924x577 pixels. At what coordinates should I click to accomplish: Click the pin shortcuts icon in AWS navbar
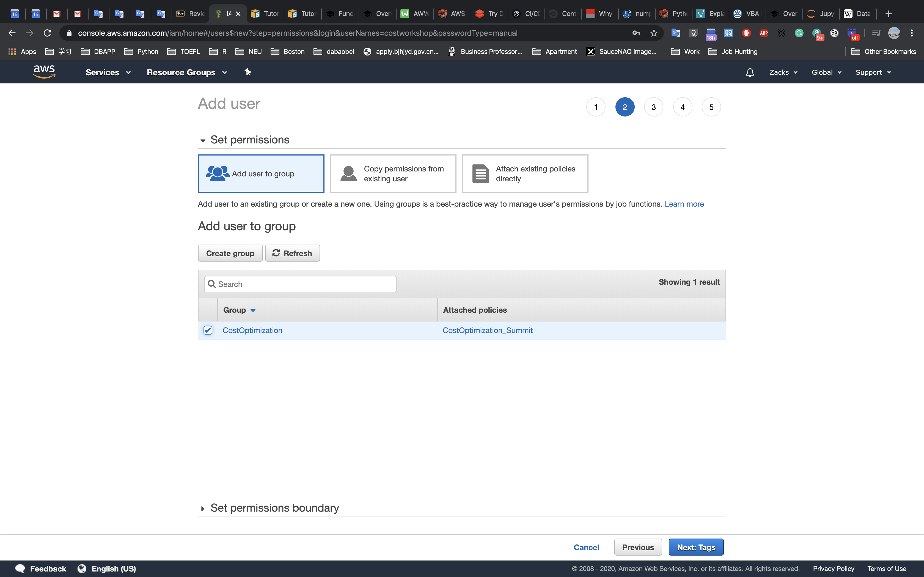(x=248, y=72)
